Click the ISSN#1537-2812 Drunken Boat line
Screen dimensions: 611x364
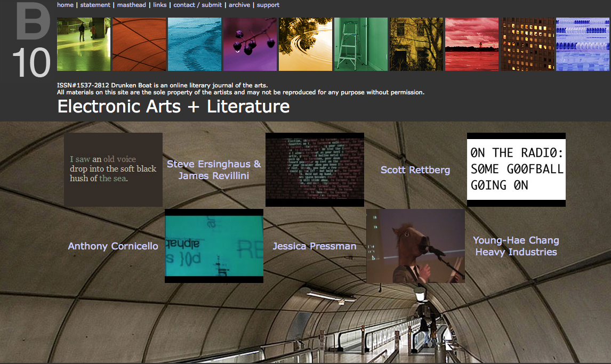(163, 85)
